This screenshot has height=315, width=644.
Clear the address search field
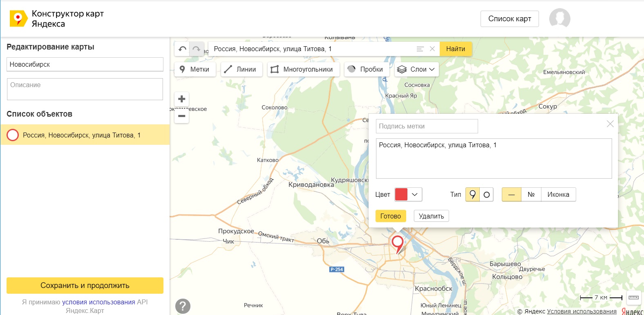coord(432,49)
